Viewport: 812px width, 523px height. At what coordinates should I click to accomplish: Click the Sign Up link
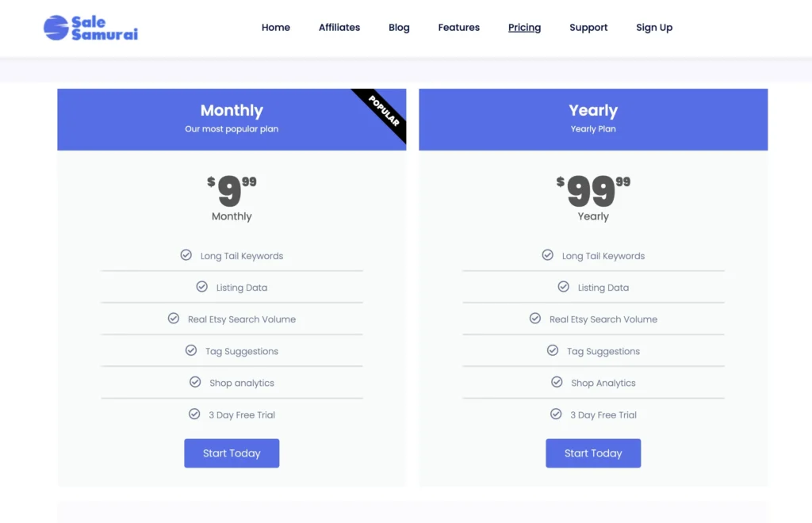[654, 28]
